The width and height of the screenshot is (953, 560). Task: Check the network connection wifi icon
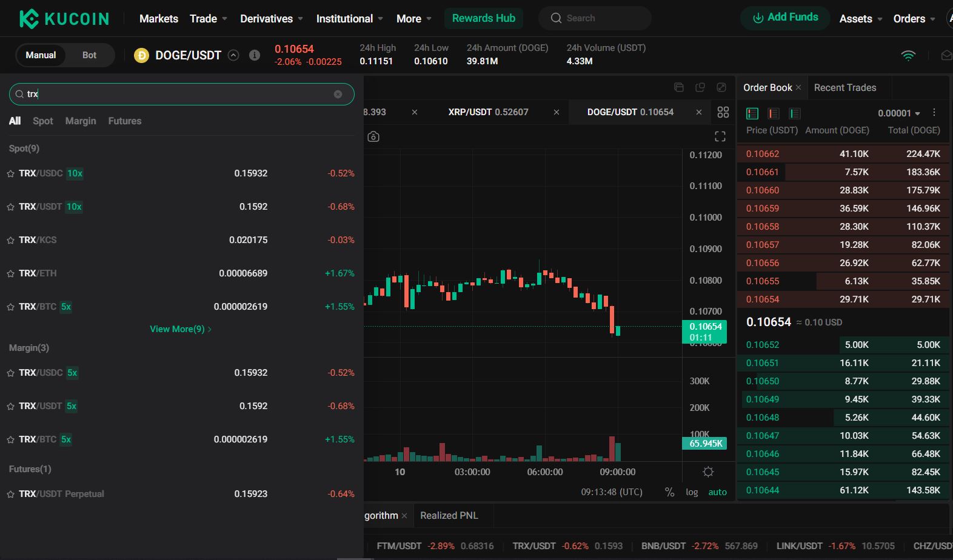coord(908,55)
